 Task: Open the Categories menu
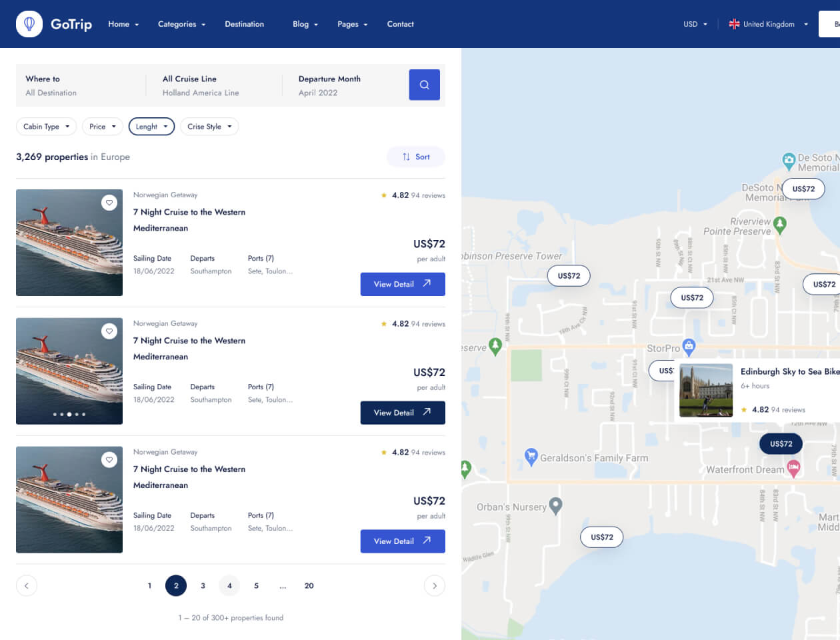[x=181, y=24]
